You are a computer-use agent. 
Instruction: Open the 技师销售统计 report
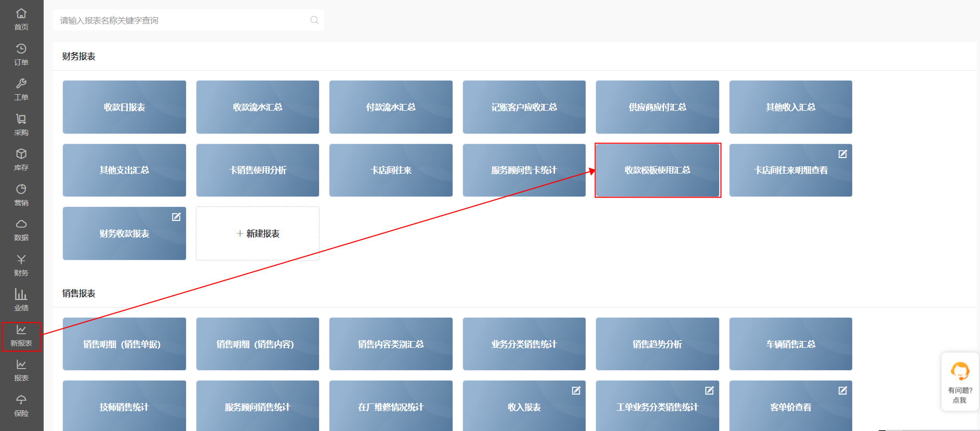[x=124, y=406]
